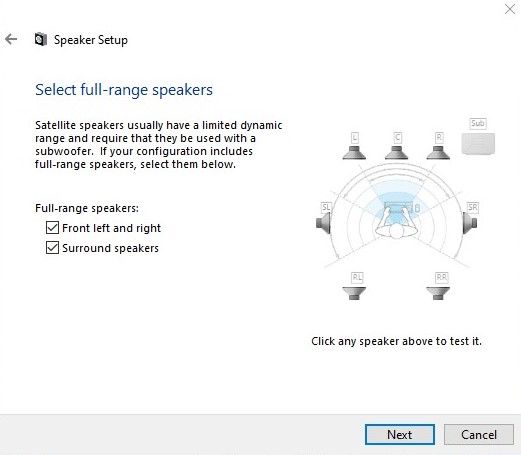Click the subwoofer icon in diagram
The image size is (521, 455).
[478, 144]
